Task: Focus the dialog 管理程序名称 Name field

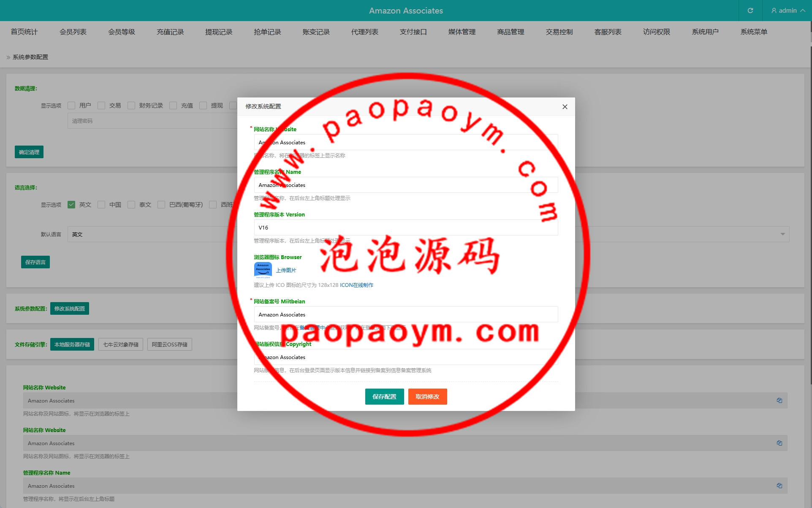Action: coord(406,185)
